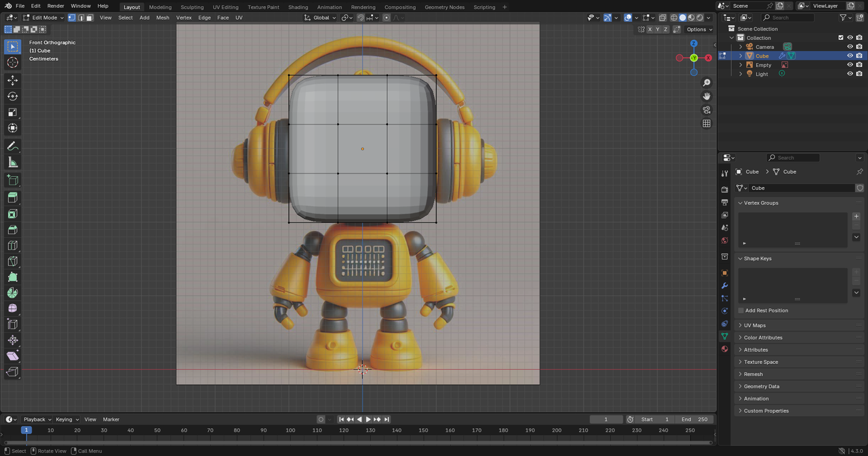Click the Options button in viewport
The image size is (868, 456).
698,29
